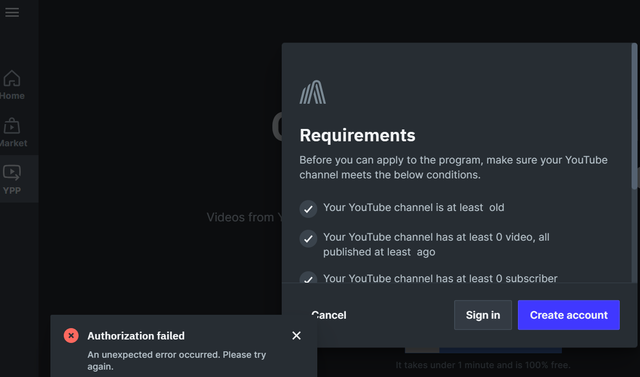The width and height of the screenshot is (640, 377).
Task: Select the YPP video icon
Action: tap(12, 173)
